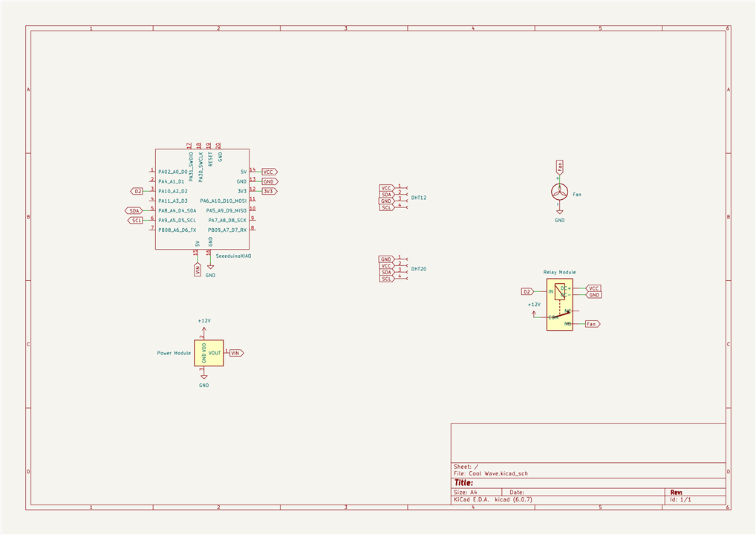Viewport: 756px width, 535px height.
Task: Click the relay coil rectangle inside Relay Module
Action: (560, 292)
